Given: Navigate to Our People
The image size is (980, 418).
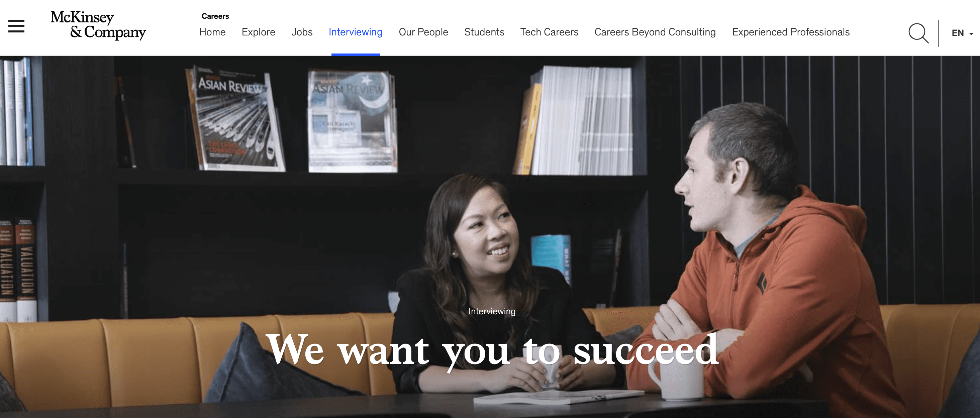Looking at the screenshot, I should (423, 32).
